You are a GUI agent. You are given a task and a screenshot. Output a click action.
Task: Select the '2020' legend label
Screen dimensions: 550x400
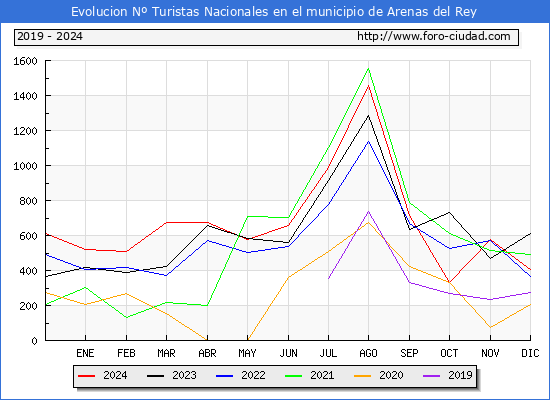click(391, 375)
